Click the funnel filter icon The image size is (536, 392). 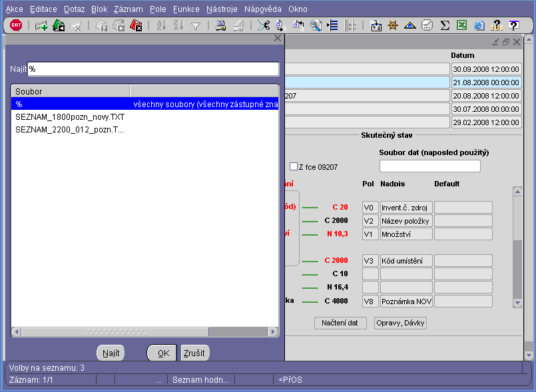(196, 26)
